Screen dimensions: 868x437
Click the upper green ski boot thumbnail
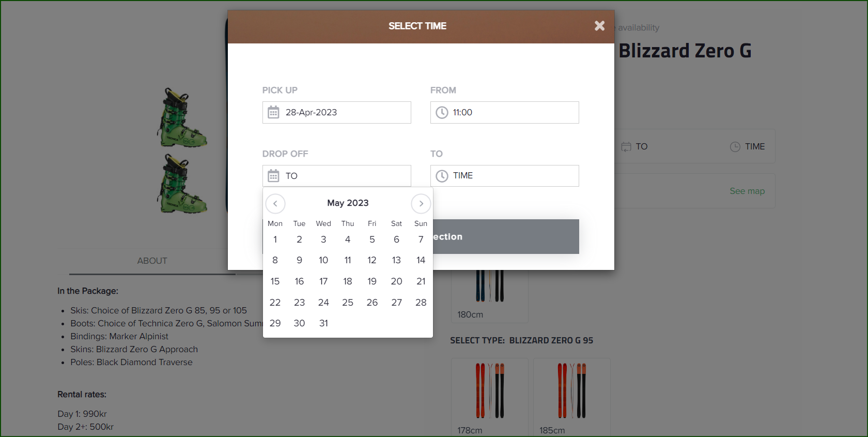[182, 117]
